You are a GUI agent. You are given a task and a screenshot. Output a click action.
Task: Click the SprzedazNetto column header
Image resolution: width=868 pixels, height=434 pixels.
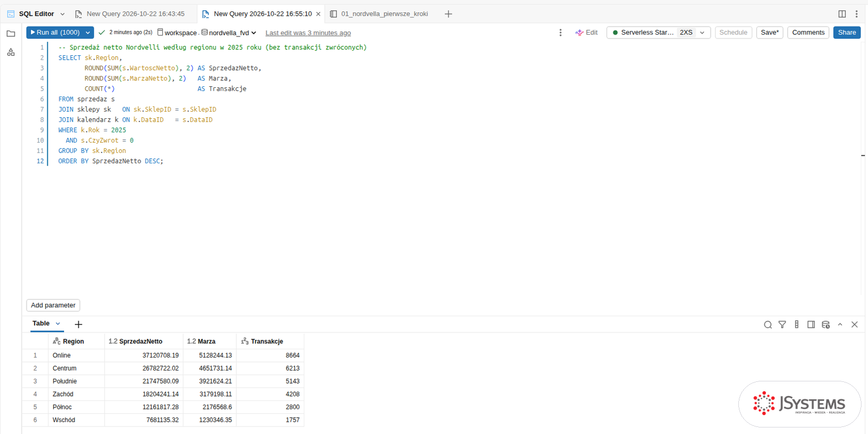(144, 341)
